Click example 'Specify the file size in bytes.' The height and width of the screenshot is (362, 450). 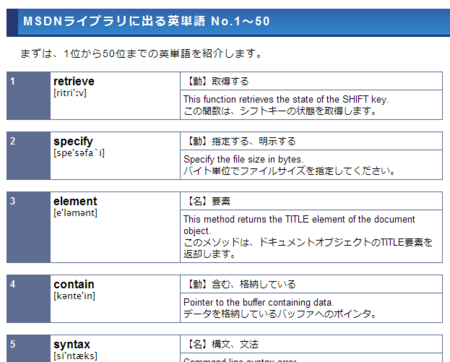pos(243,159)
